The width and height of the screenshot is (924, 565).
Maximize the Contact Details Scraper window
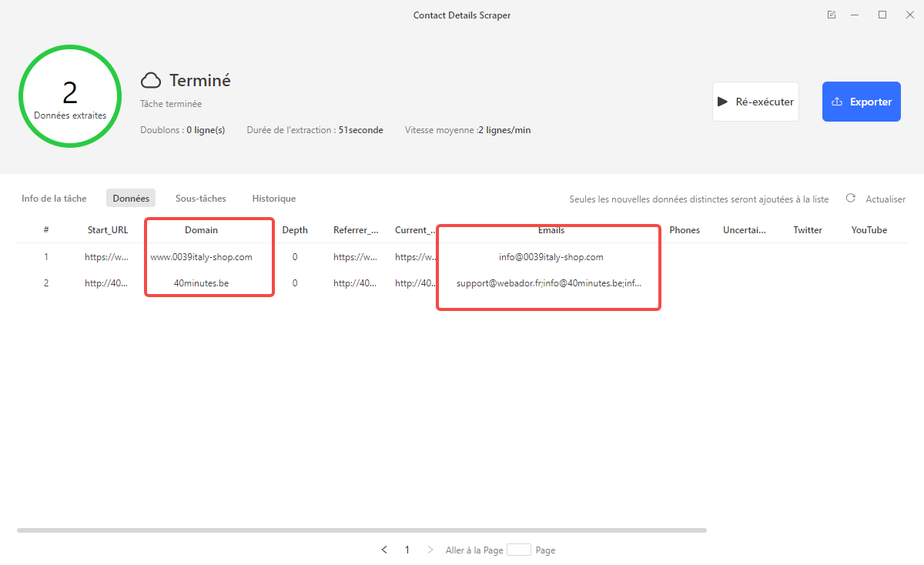point(882,15)
